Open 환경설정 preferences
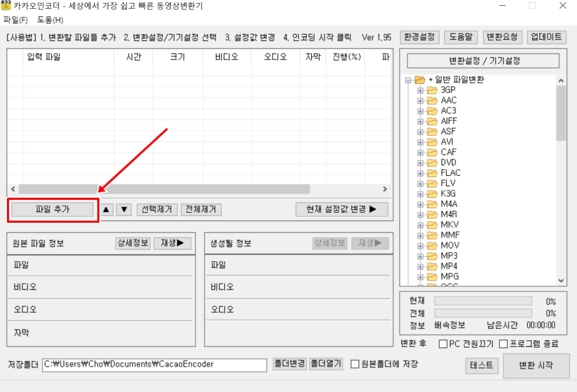 (419, 37)
